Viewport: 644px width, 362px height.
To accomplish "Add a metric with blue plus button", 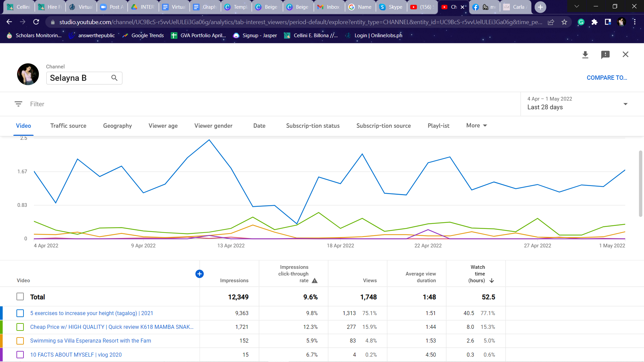I will [x=199, y=274].
